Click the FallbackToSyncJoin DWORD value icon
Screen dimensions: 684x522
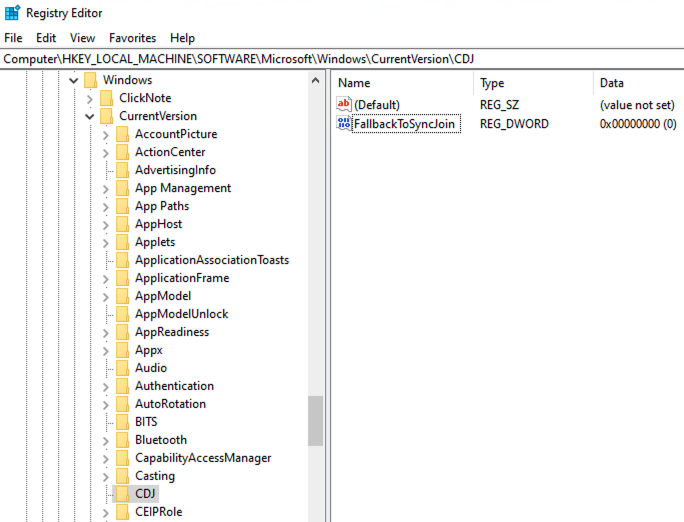(x=344, y=124)
